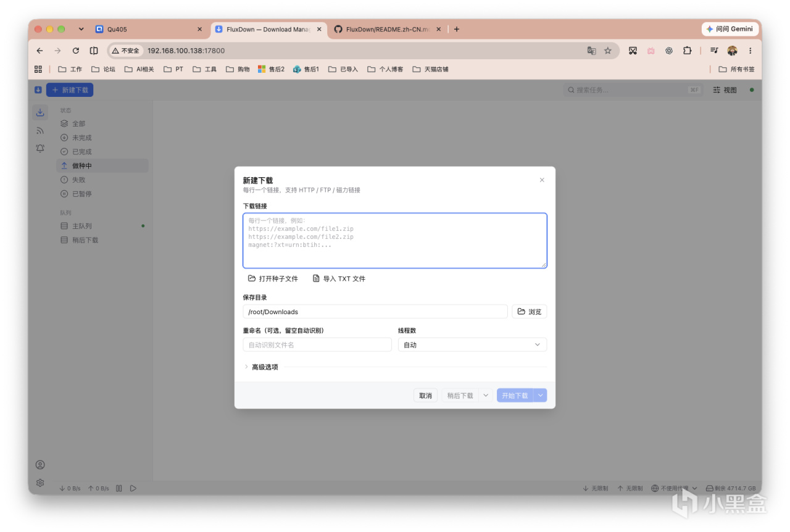This screenshot has height=532, width=790.
Task: Open the browser extensions puzzle icon
Action: point(687,51)
